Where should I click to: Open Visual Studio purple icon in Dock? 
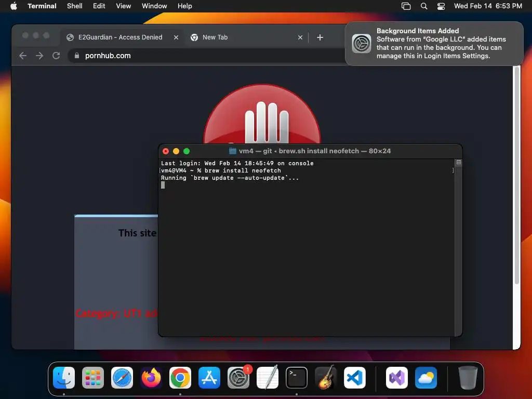tap(396, 378)
